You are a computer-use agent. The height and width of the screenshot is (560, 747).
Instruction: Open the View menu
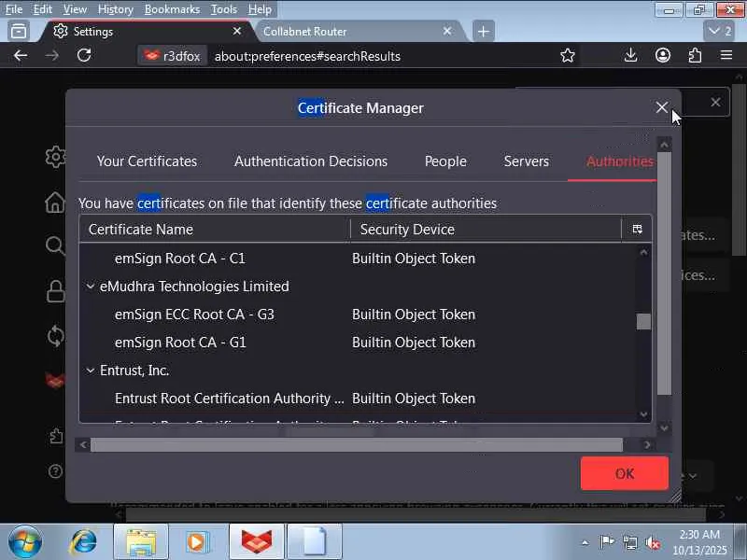(75, 9)
